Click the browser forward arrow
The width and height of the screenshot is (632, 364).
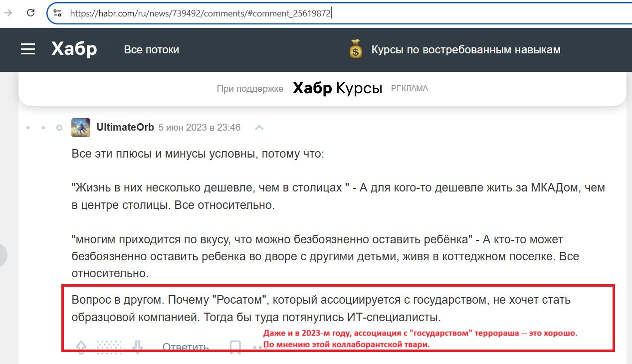point(8,13)
